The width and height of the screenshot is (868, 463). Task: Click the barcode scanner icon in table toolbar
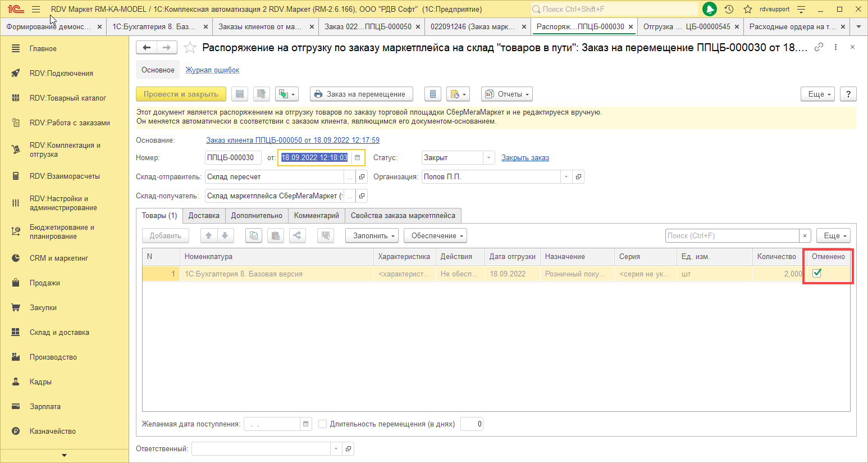(x=325, y=235)
